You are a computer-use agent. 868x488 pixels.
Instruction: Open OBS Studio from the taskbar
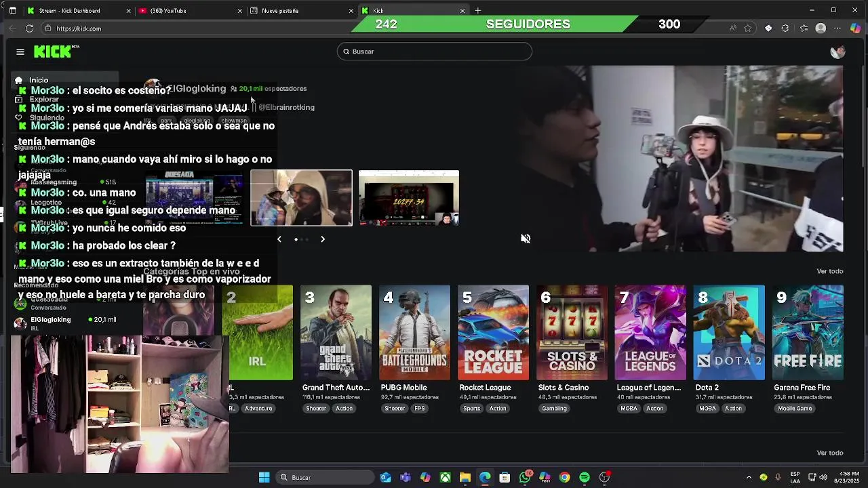click(604, 477)
